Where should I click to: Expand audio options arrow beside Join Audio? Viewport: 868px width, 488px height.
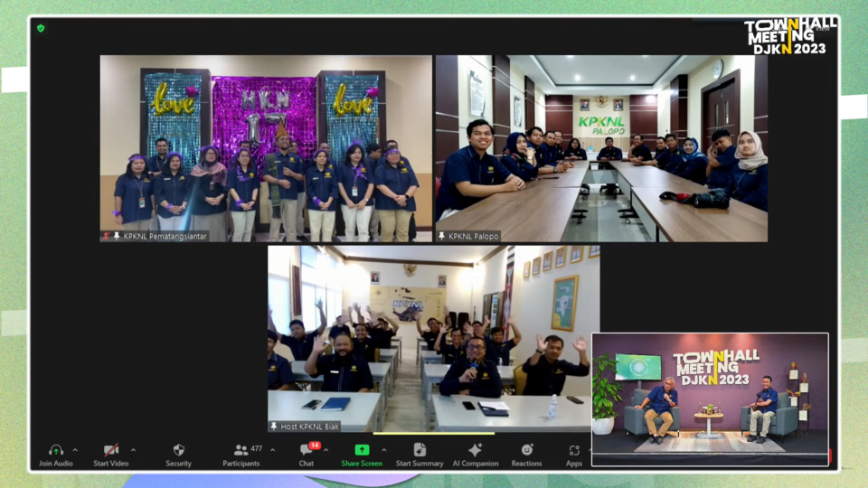75,449
